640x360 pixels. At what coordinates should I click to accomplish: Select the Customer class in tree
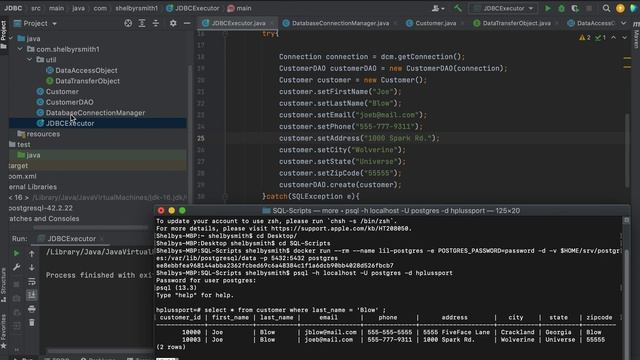[x=62, y=91]
